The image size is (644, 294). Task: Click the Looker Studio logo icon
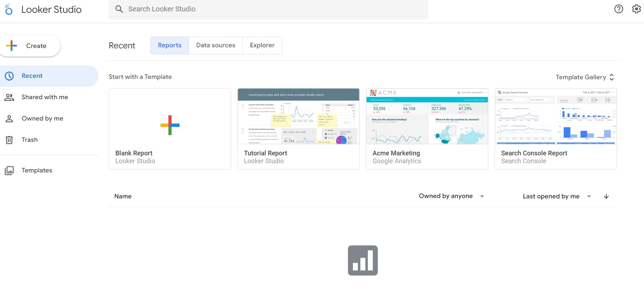pos(9,9)
